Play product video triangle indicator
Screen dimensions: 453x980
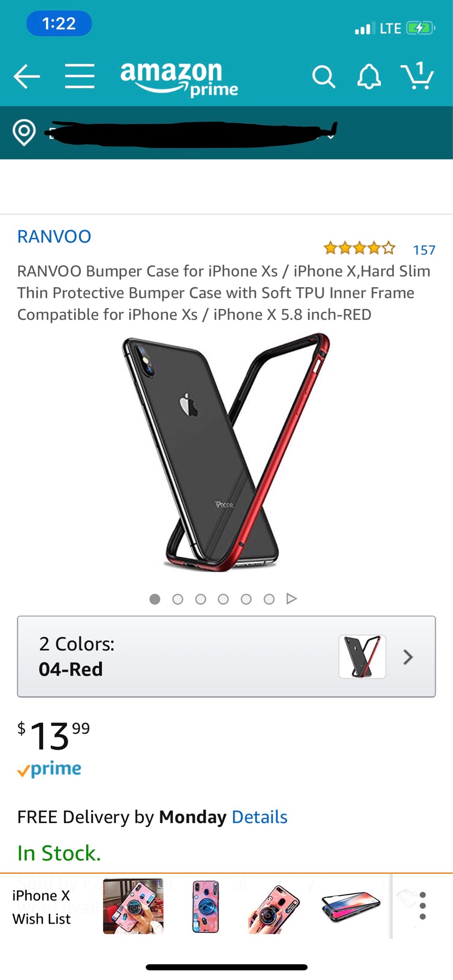[292, 599]
